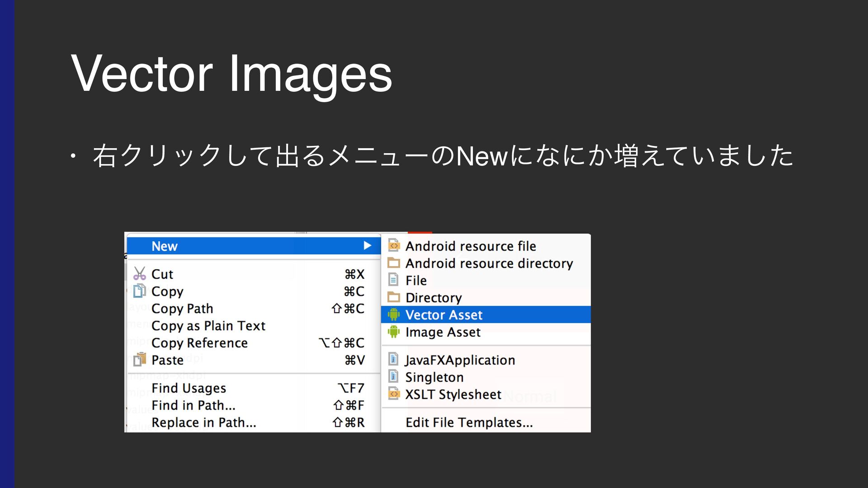This screenshot has width=868, height=488.
Task: Choose File in the New submenu
Action: pyautogui.click(x=486, y=280)
